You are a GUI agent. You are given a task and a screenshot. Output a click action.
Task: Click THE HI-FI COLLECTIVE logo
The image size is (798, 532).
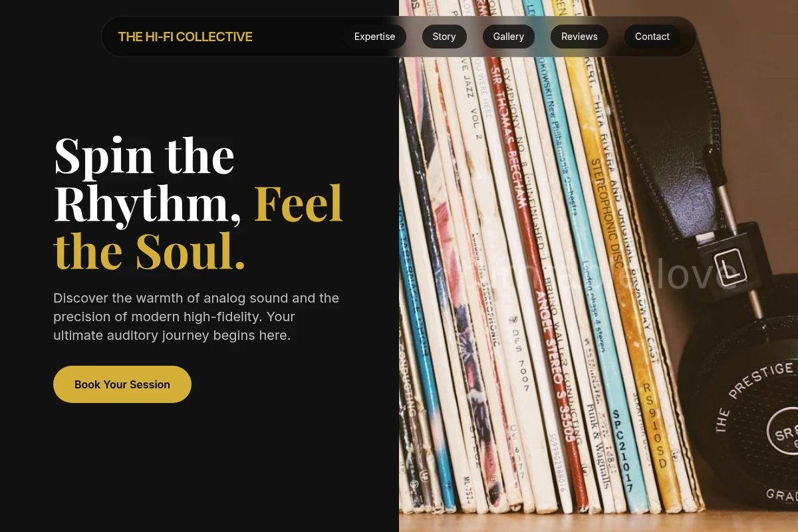pos(185,37)
